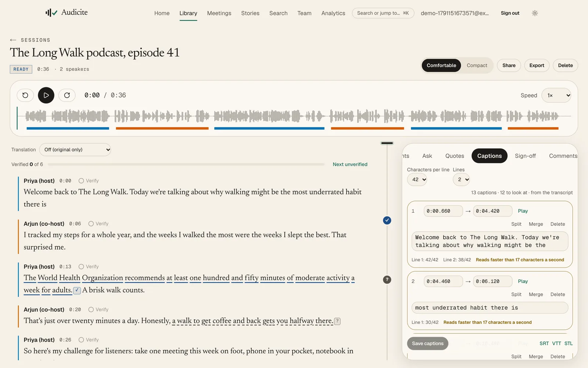Click the blue checkmark marker on divider
The height and width of the screenshot is (368, 588).
(x=387, y=220)
